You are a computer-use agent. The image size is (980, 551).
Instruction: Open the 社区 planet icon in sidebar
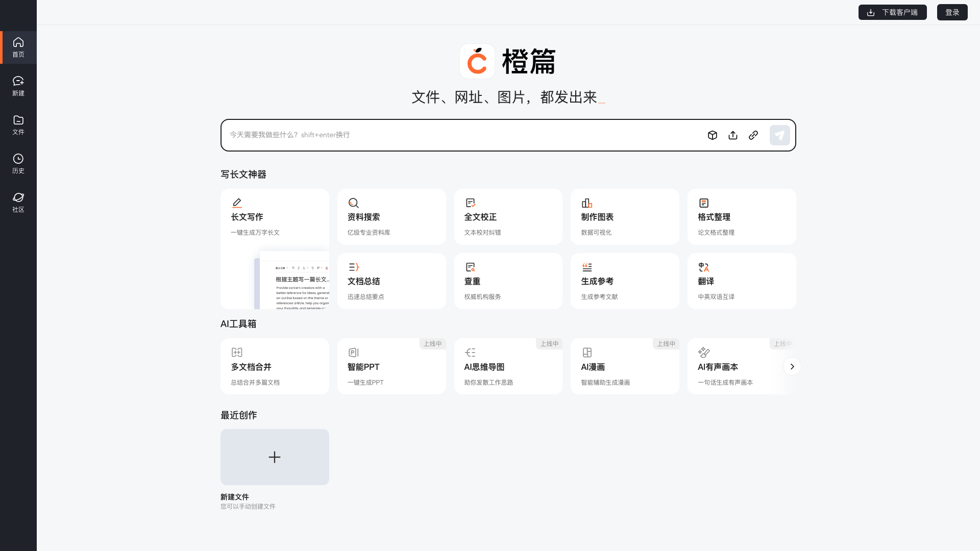click(18, 197)
